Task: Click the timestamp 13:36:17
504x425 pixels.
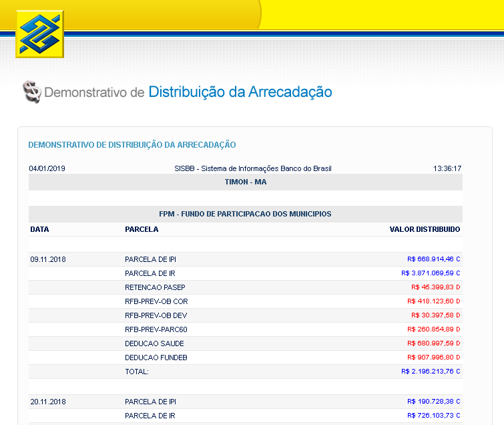Action: 447,168
